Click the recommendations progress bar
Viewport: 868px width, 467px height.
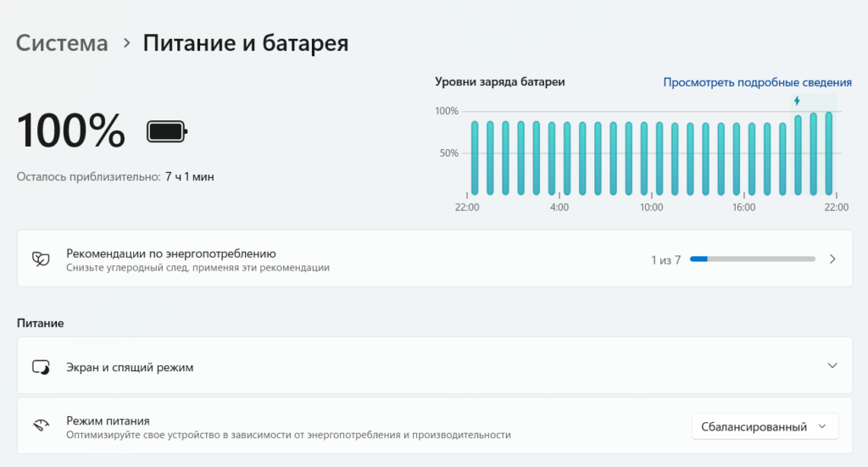tap(753, 259)
